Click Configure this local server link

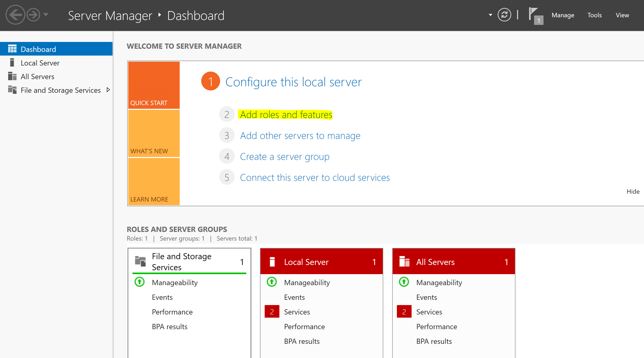tap(294, 82)
